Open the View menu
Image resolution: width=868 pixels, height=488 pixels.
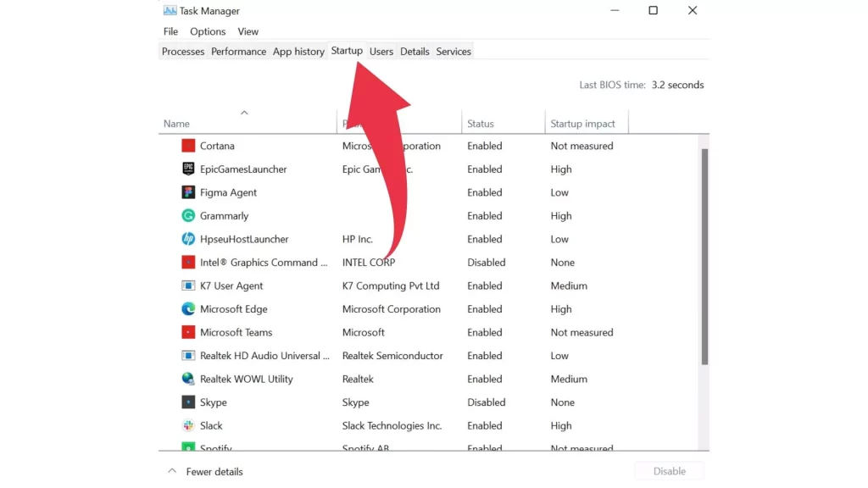248,31
